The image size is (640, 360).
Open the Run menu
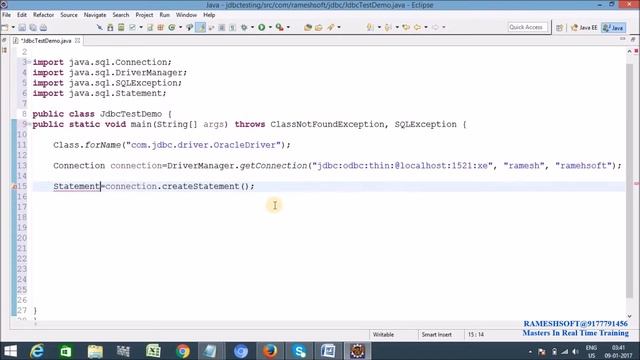click(x=164, y=15)
